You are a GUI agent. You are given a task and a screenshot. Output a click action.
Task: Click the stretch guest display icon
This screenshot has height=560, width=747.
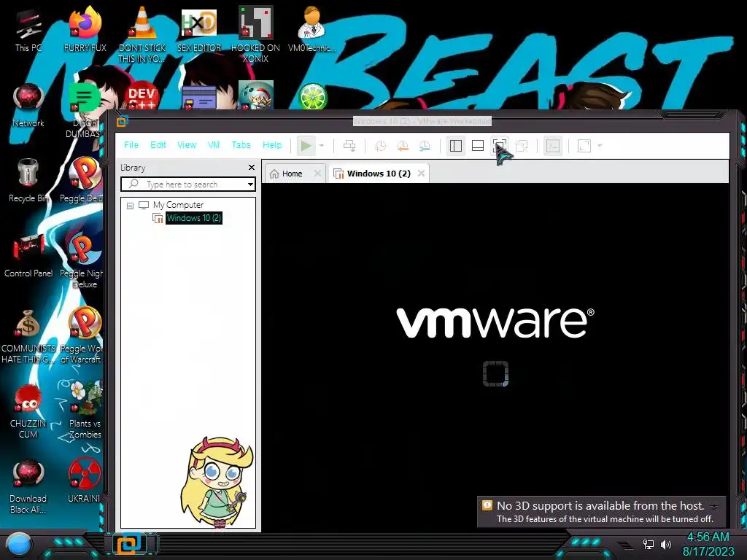[x=584, y=146]
